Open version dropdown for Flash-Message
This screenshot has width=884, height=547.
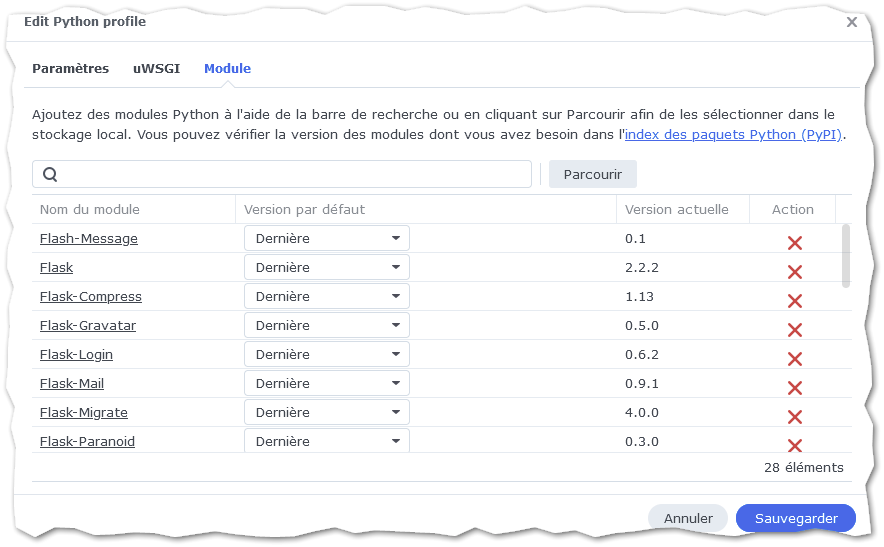point(326,239)
